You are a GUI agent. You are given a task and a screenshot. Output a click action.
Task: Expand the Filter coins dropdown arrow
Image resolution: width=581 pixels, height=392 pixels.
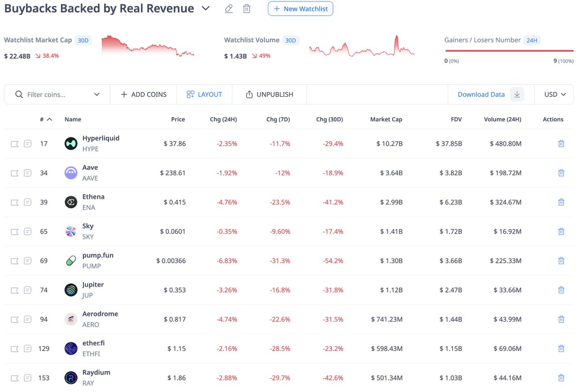pyautogui.click(x=97, y=94)
